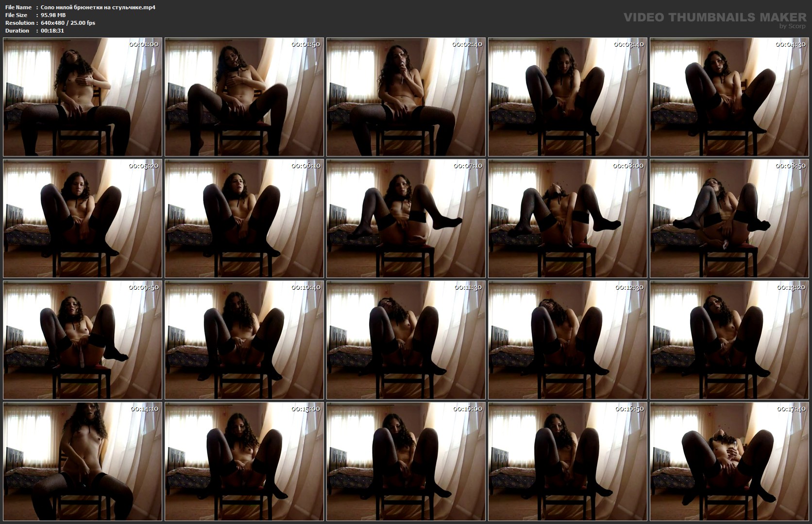Click the Video Thumbnails Maker watermark
This screenshot has height=524, width=812.
click(x=714, y=18)
